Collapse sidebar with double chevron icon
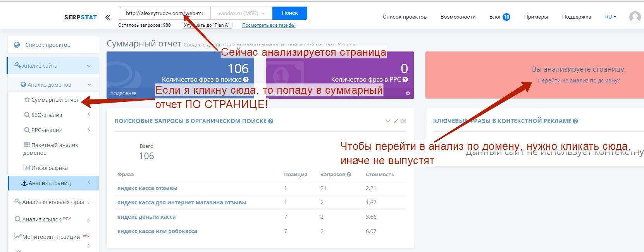Viewport: 644px width, 252px height. [x=108, y=17]
